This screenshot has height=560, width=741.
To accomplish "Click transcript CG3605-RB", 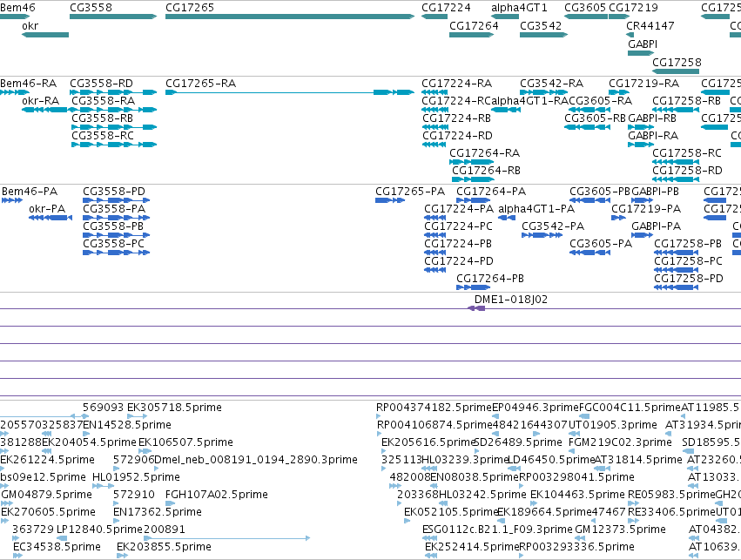I will click(595, 118).
